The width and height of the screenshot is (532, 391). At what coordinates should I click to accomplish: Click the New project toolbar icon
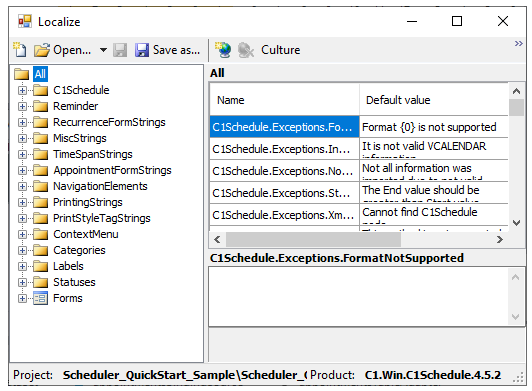[x=20, y=50]
